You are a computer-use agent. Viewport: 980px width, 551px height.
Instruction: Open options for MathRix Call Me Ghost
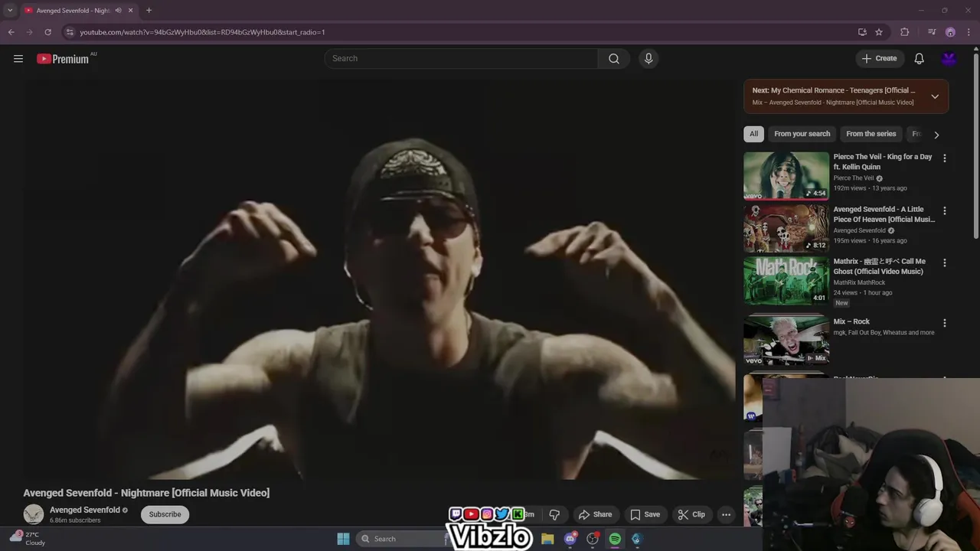[944, 262]
